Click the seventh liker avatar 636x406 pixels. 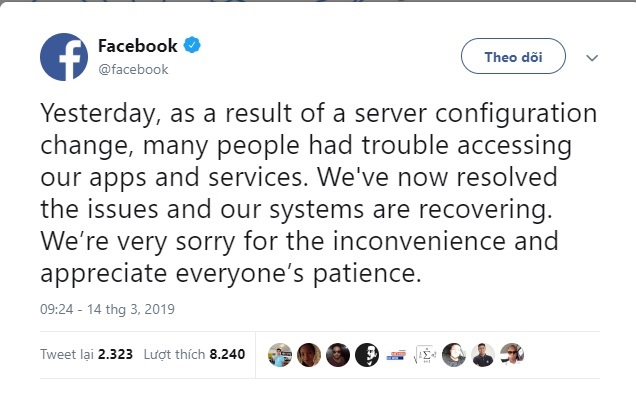click(455, 355)
